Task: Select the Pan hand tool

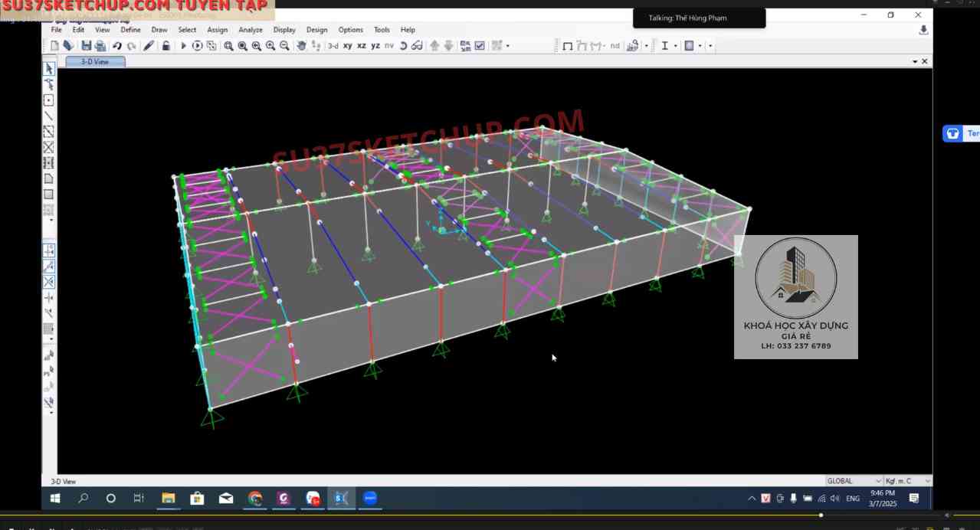Action: coord(301,46)
